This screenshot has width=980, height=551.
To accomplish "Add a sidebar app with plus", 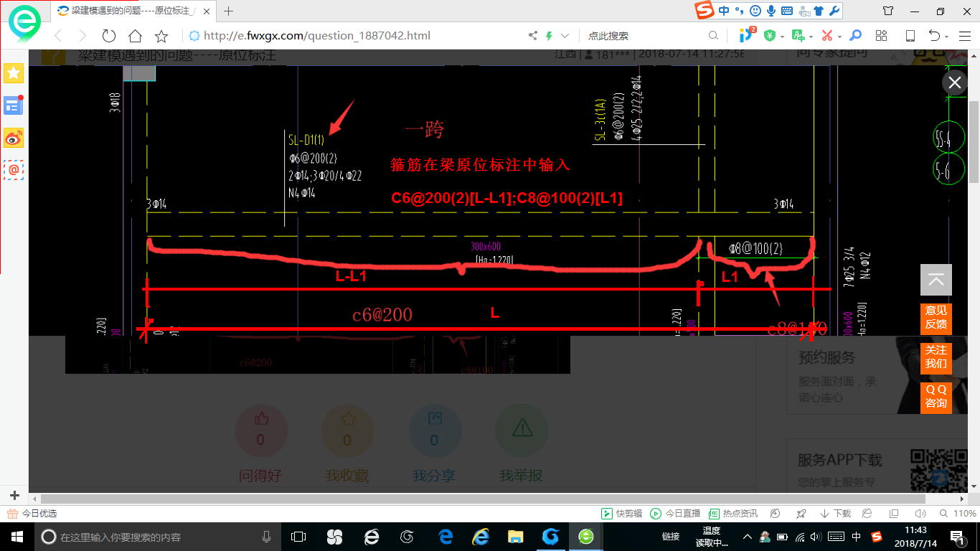I will (x=14, y=495).
